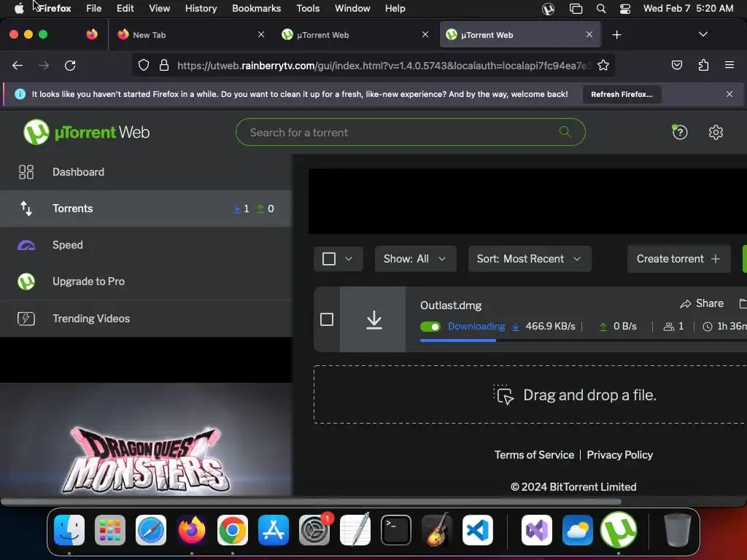Go back to the previous page
This screenshot has width=747, height=560.
pos(18,65)
